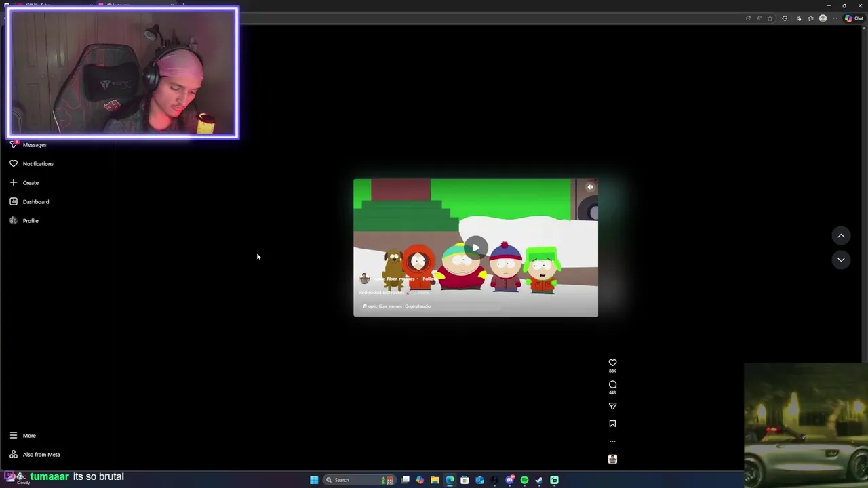Click the Create plus icon
868x488 pixels.
click(x=14, y=182)
